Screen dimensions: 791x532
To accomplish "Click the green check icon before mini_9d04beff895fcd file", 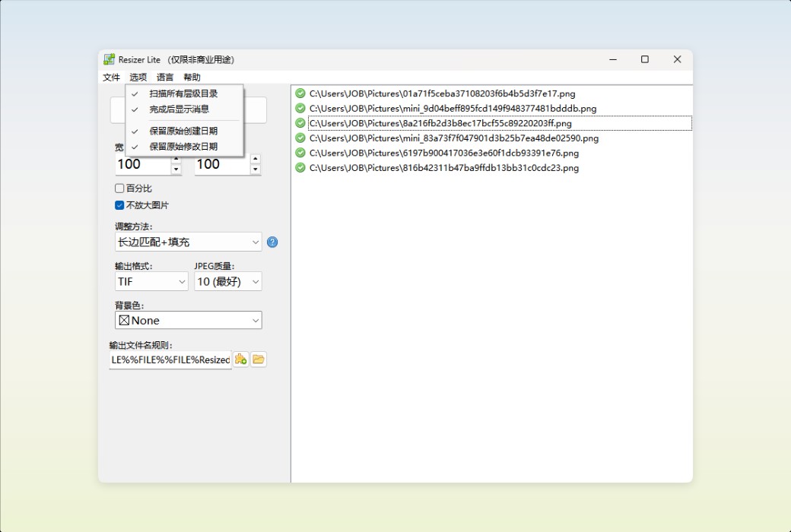I will click(x=299, y=108).
